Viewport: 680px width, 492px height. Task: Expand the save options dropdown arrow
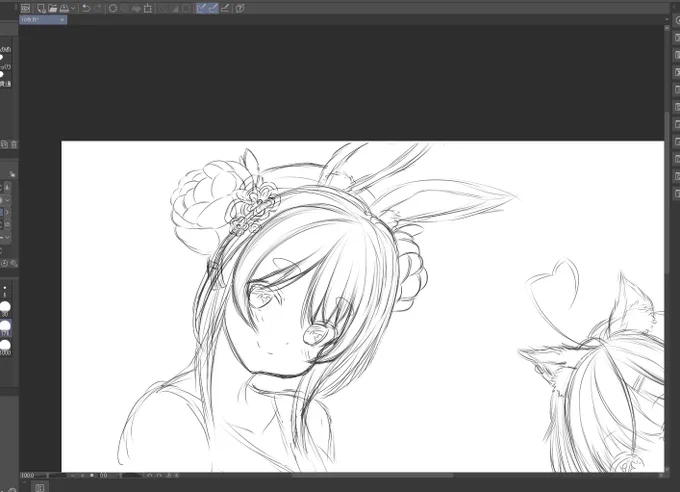[73, 8]
